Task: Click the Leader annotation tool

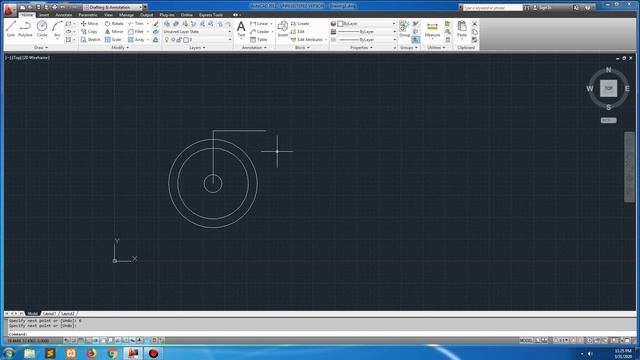Action: pyautogui.click(x=260, y=31)
